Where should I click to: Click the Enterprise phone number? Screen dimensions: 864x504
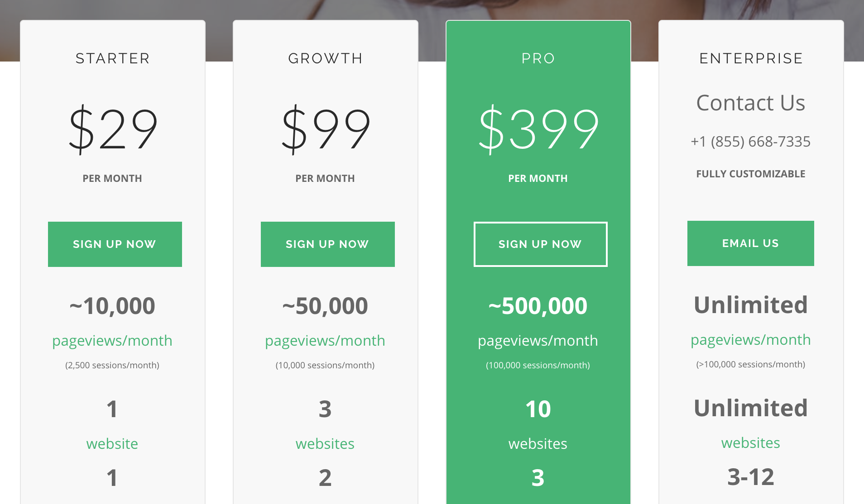click(x=751, y=142)
